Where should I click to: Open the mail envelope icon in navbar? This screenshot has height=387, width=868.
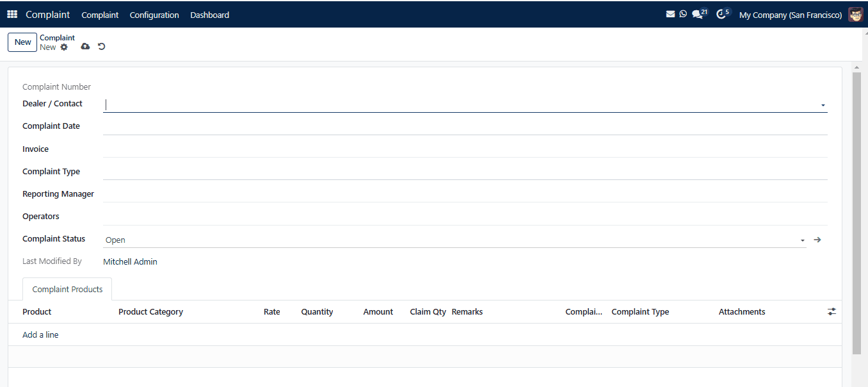coord(670,14)
